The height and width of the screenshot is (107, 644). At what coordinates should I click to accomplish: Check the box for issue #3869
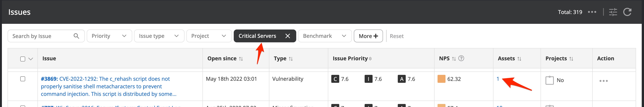click(x=23, y=79)
